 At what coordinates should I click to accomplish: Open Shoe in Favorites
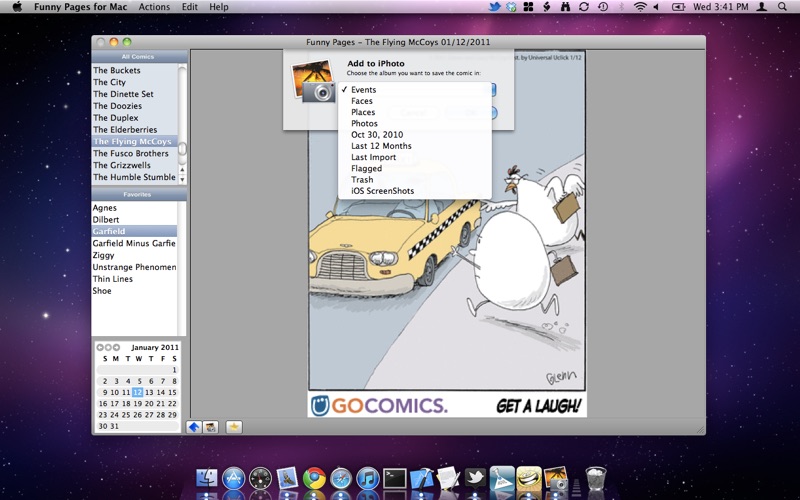pos(134,291)
